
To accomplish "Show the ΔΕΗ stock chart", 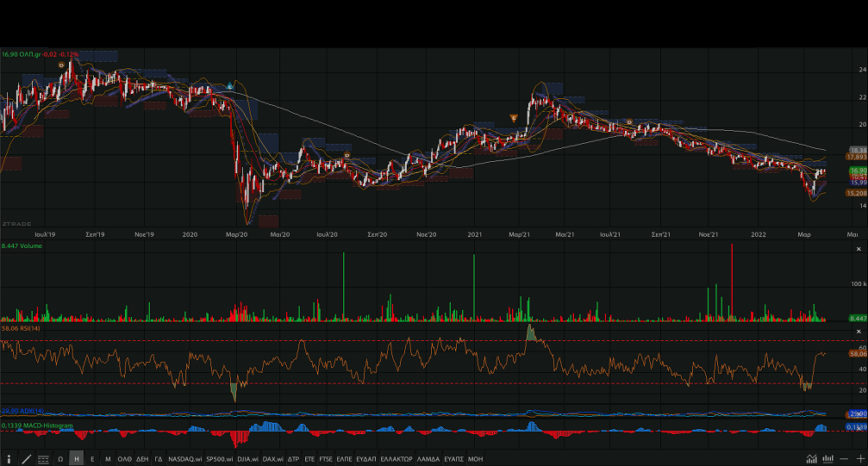I will [x=142, y=459].
